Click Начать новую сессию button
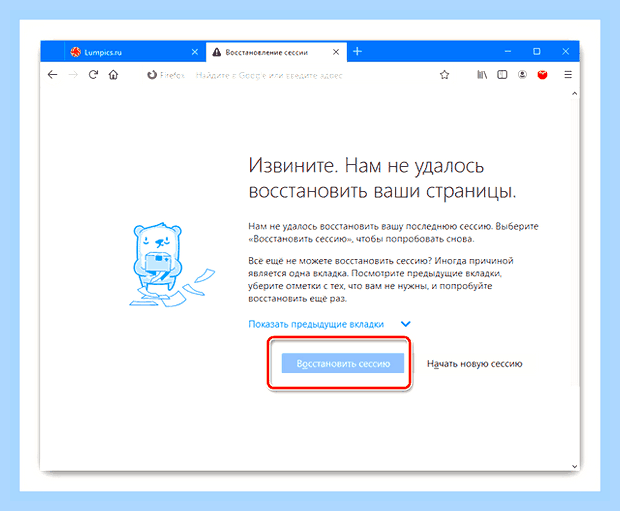The image size is (620, 511). [x=474, y=364]
